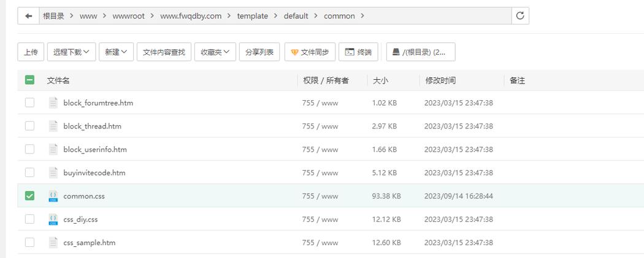Viewport: 644px width, 258px height.
Task: Click the block_forumtree.htm file icon
Action: pyautogui.click(x=53, y=103)
